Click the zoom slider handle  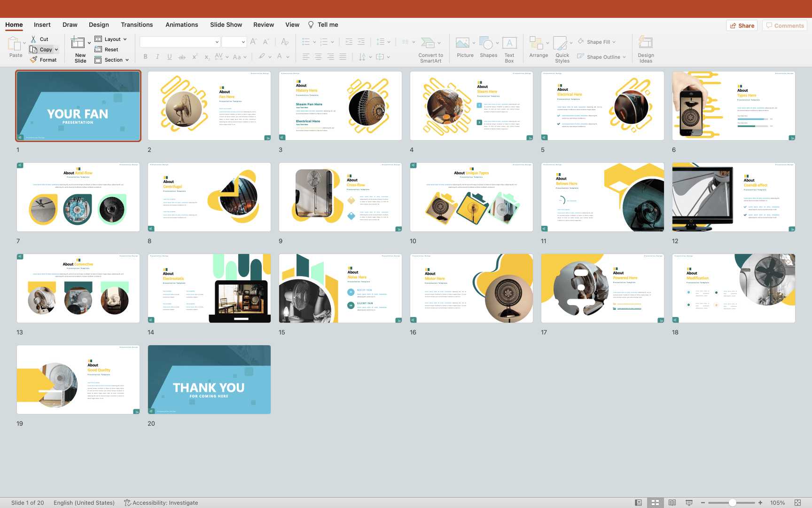(732, 502)
